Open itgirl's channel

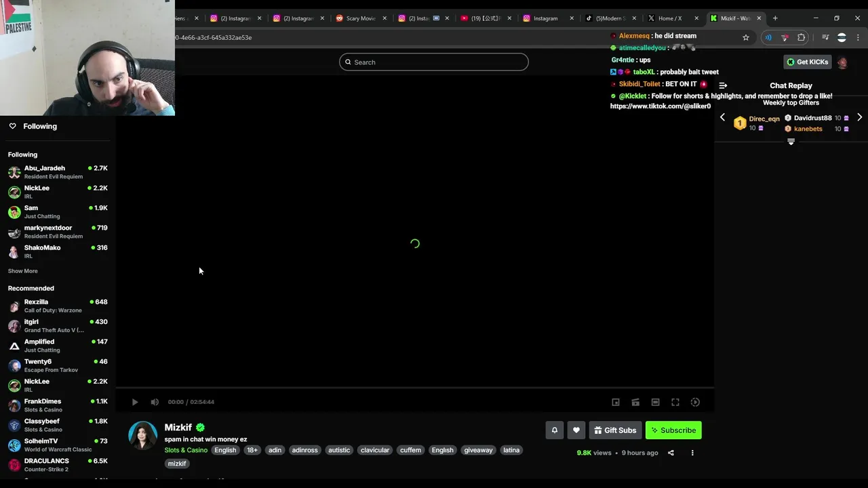click(58, 326)
